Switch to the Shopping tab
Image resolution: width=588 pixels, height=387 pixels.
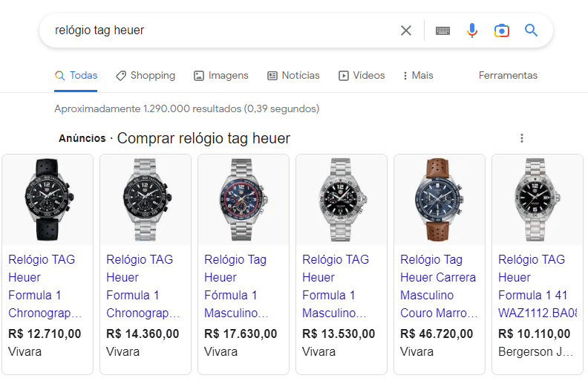[x=146, y=76]
